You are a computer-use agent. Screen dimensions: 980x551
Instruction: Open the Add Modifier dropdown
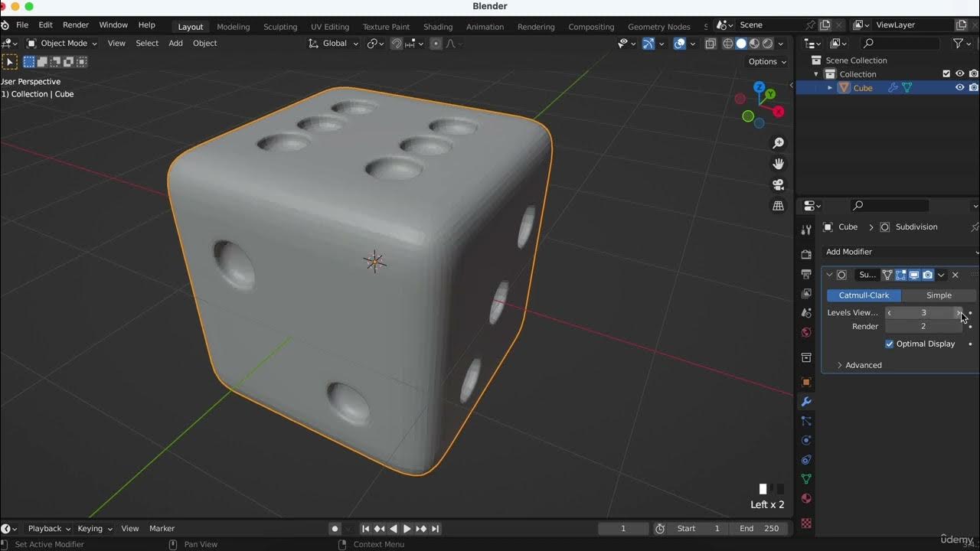(x=901, y=252)
